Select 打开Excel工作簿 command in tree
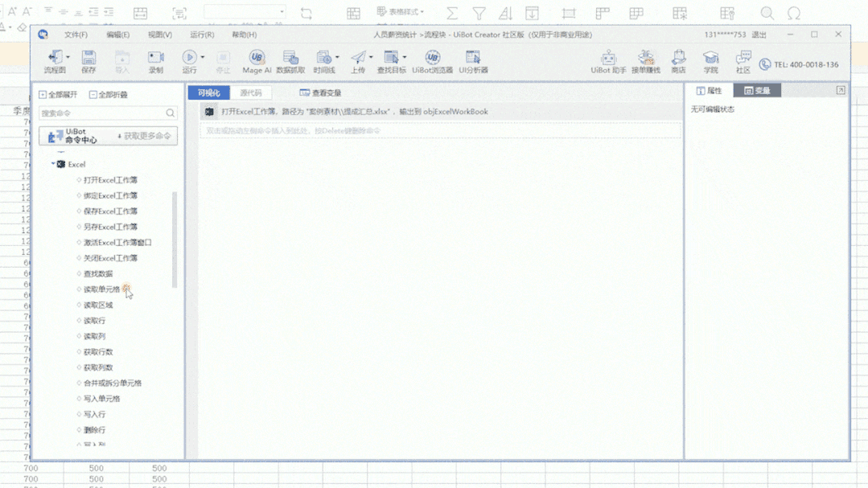The width and height of the screenshot is (868, 488). coord(110,180)
